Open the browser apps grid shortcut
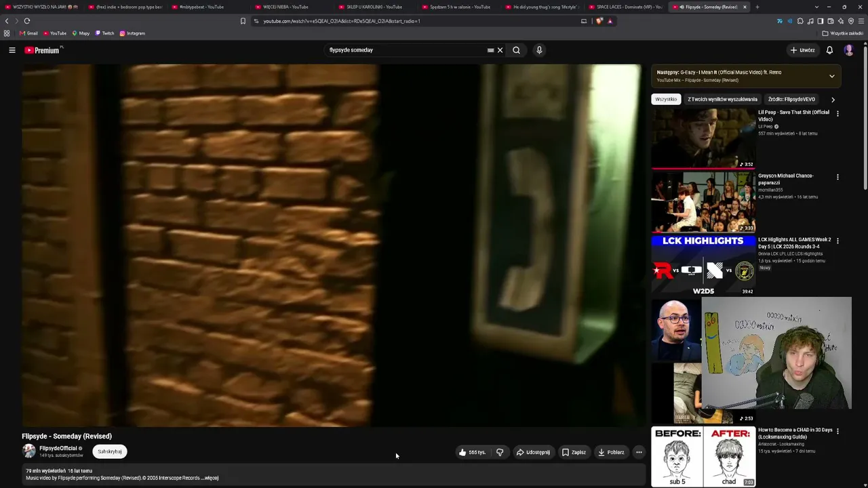The image size is (868, 488). tap(7, 33)
